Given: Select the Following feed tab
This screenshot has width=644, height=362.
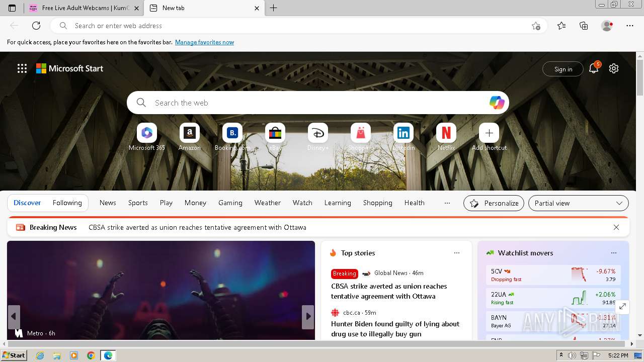Looking at the screenshot, I should tap(67, 203).
